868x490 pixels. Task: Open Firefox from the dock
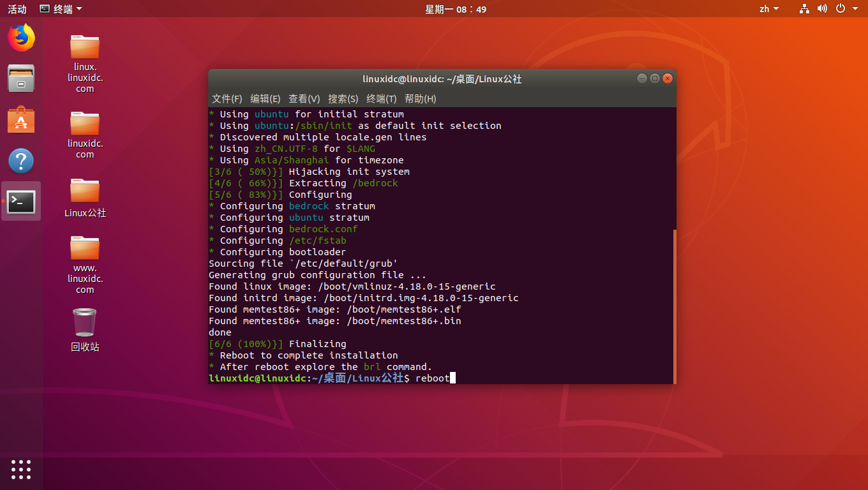tap(21, 38)
